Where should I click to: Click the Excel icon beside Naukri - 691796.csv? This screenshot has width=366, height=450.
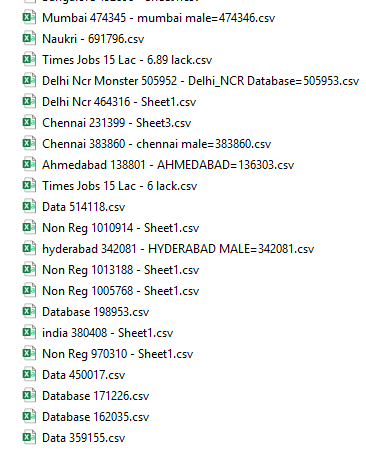click(x=29, y=38)
